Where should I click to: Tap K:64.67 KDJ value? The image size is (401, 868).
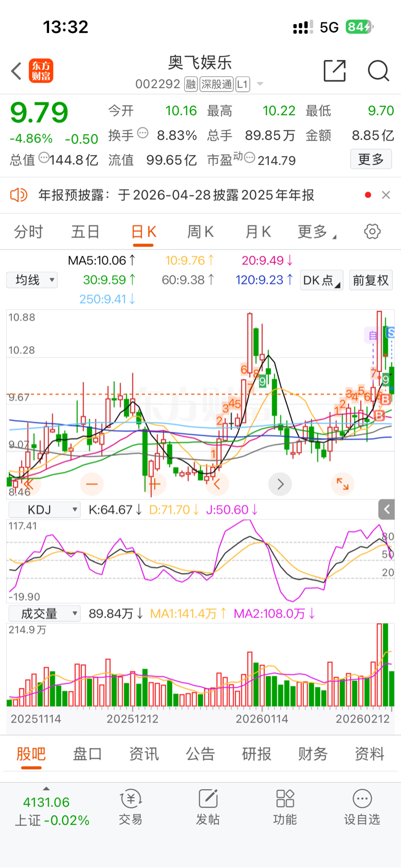115,510
